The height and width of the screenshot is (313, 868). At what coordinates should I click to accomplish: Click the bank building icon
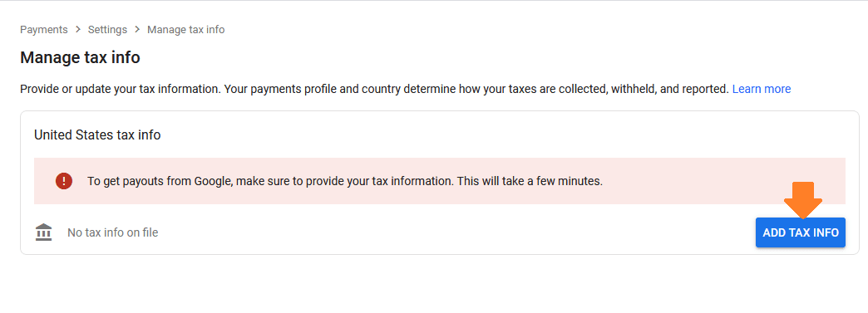pyautogui.click(x=43, y=232)
